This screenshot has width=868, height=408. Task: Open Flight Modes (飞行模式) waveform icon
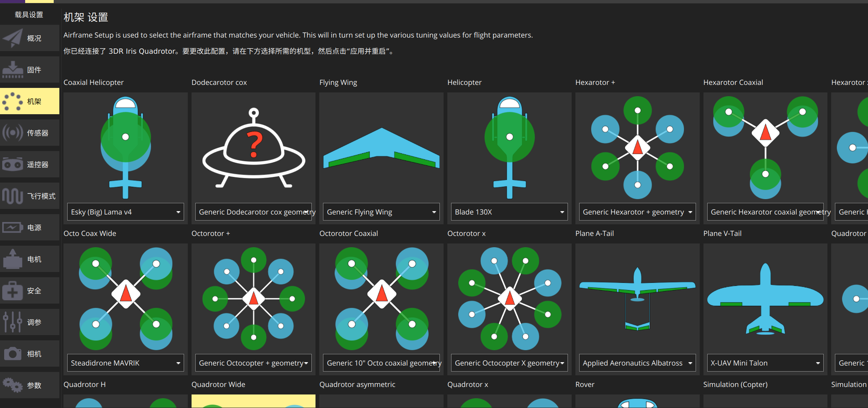click(13, 196)
